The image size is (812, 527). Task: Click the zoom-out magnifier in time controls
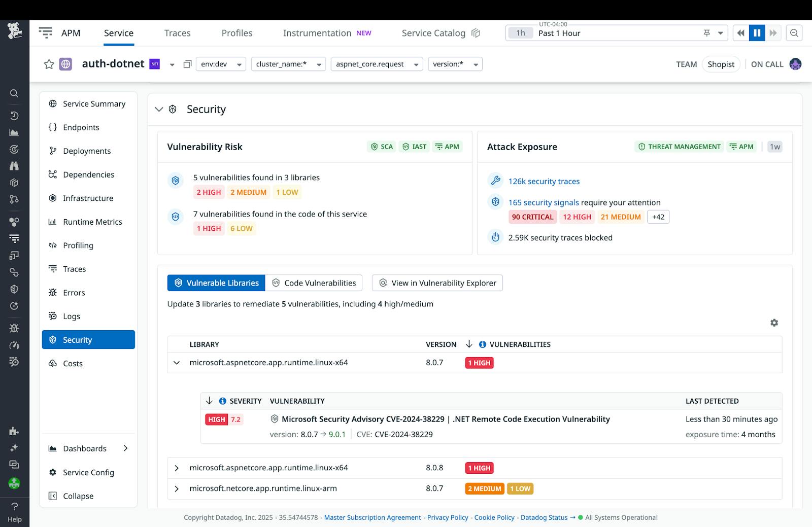[794, 32]
